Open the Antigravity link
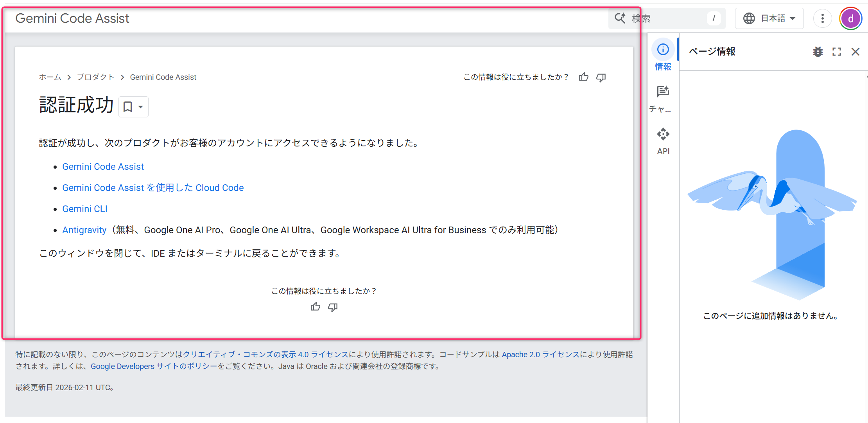 pos(84,230)
